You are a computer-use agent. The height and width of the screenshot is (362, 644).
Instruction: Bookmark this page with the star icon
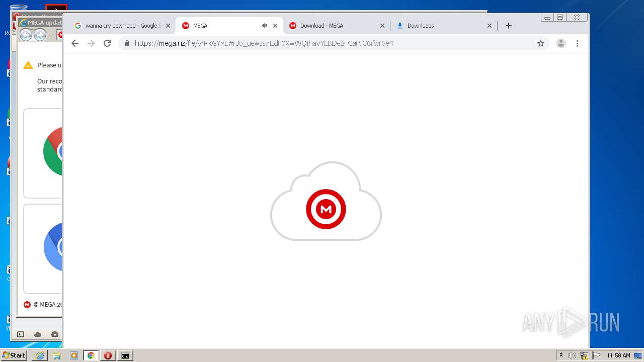(541, 43)
